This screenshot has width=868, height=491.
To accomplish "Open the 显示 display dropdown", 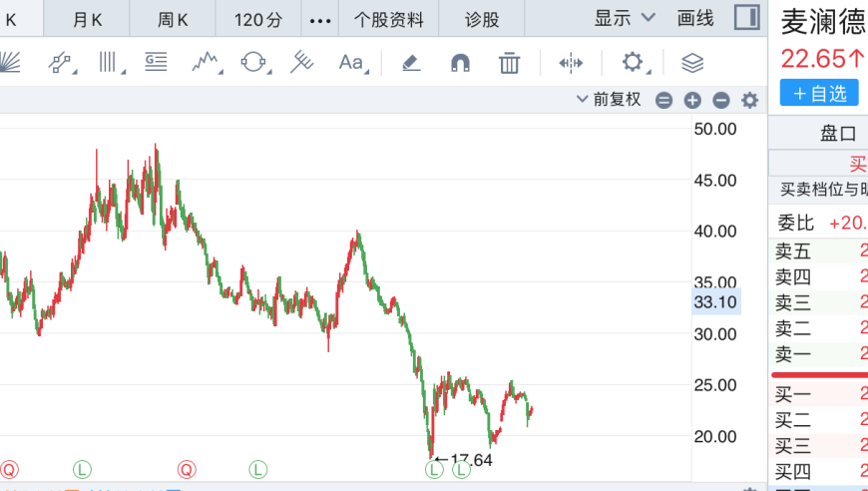I will coord(625,18).
